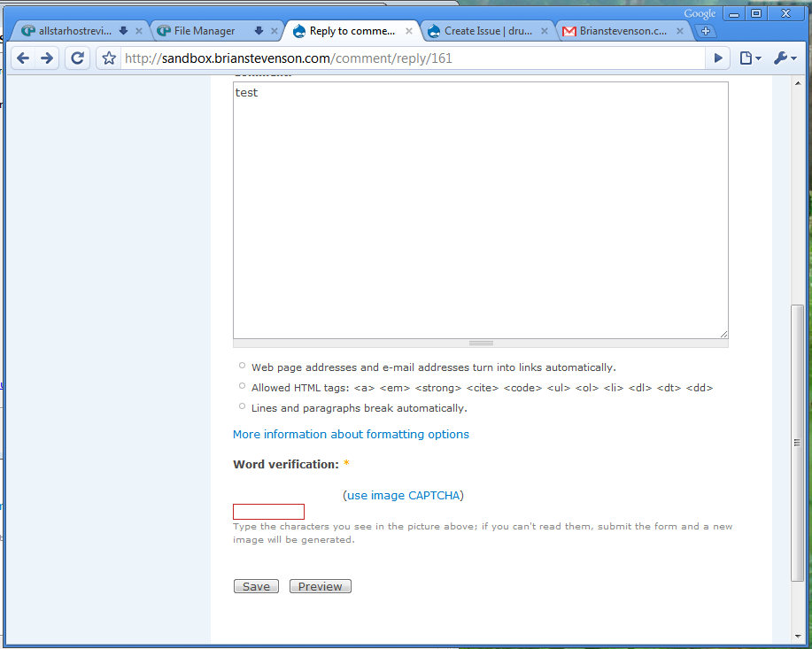This screenshot has width=812, height=649.
Task: Click the Google logo in the title bar
Action: tap(700, 12)
